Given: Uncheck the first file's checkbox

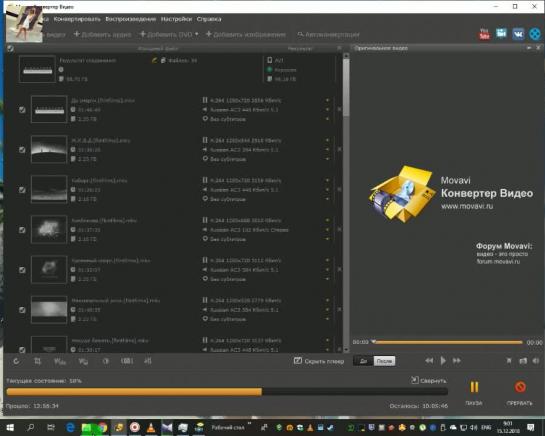Looking at the screenshot, I should (22, 110).
